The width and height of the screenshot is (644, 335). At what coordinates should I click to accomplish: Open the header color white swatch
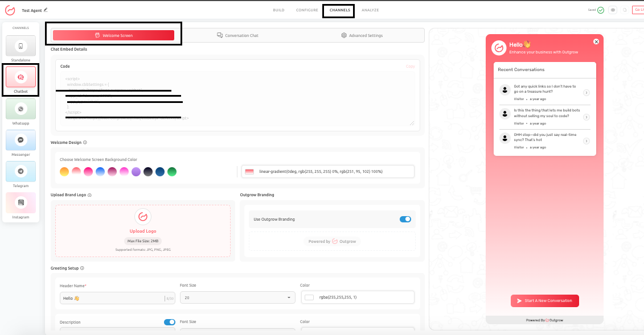[x=309, y=297]
